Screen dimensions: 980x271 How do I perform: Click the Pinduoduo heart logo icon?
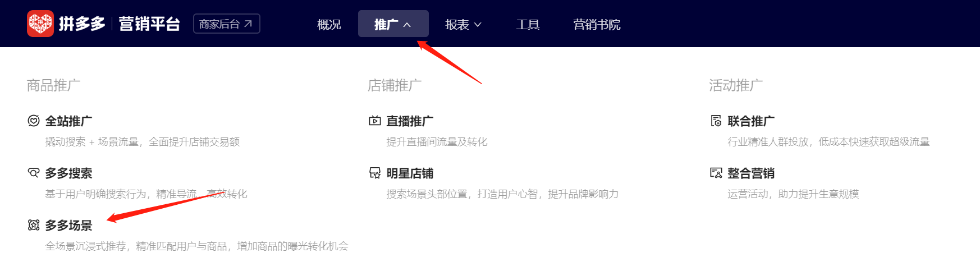pos(40,24)
